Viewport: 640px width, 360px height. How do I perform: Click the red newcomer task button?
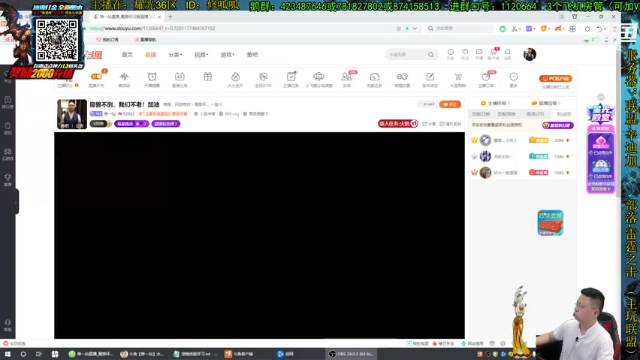pyautogui.click(x=398, y=123)
